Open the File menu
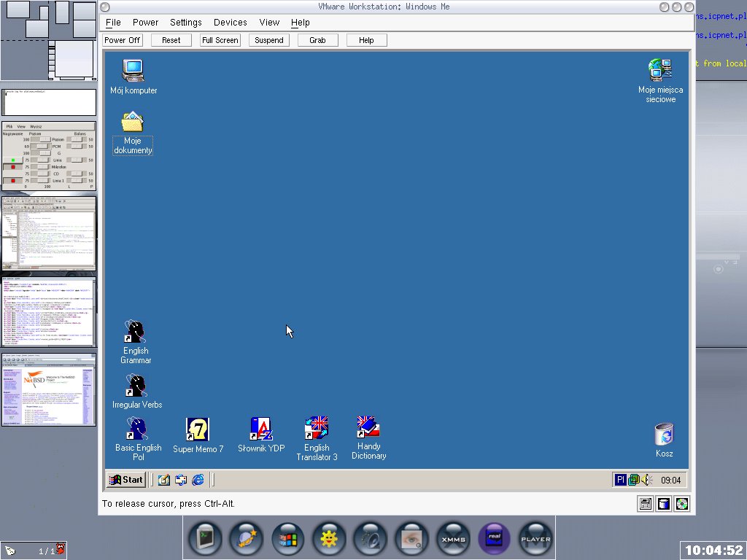This screenshot has height=560, width=747. coord(113,23)
